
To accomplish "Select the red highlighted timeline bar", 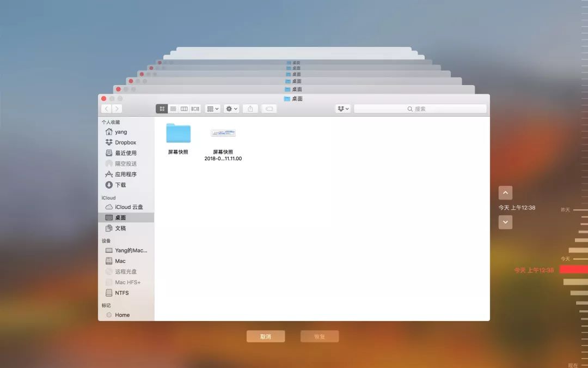I will click(573, 269).
